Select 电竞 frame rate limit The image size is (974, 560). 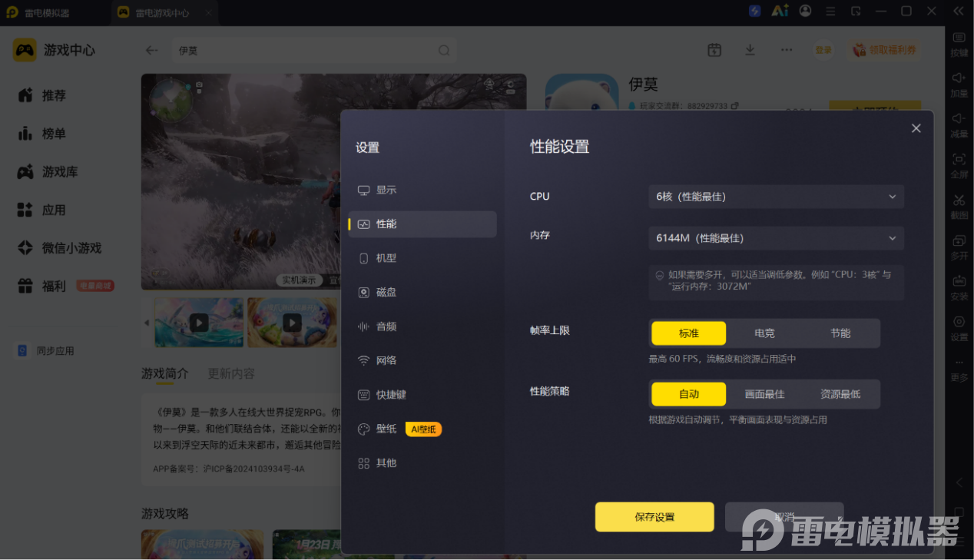coord(764,333)
